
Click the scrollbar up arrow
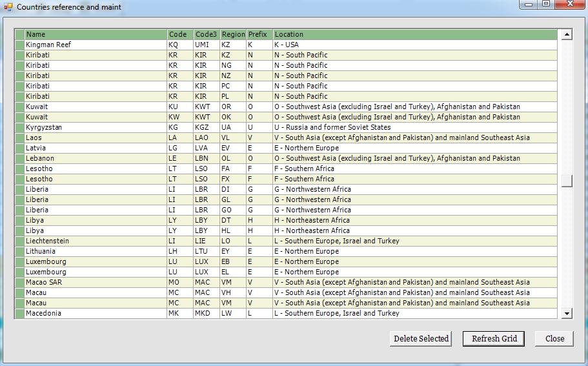pyautogui.click(x=567, y=34)
